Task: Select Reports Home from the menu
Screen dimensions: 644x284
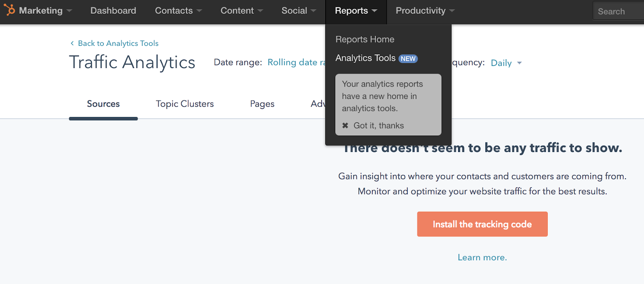Action: 365,39
